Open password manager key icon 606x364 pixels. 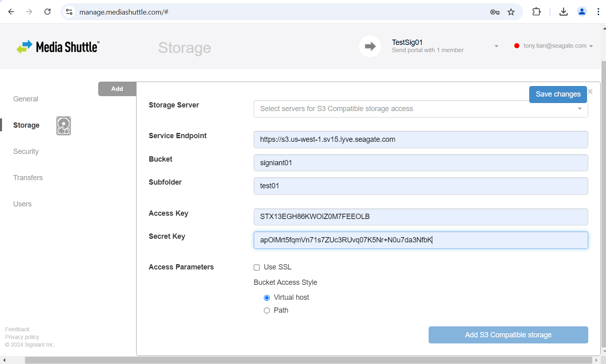(494, 12)
